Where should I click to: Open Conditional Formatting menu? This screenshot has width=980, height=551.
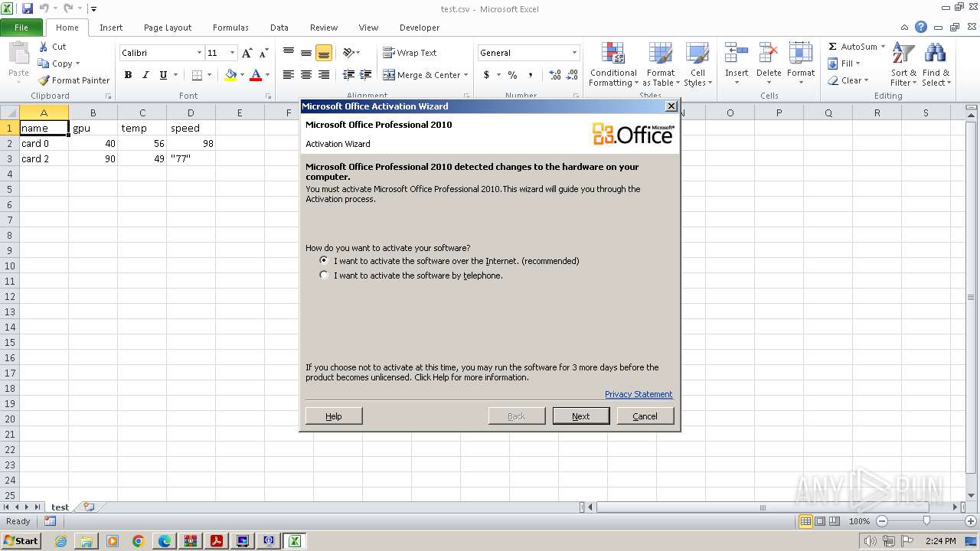click(x=613, y=65)
